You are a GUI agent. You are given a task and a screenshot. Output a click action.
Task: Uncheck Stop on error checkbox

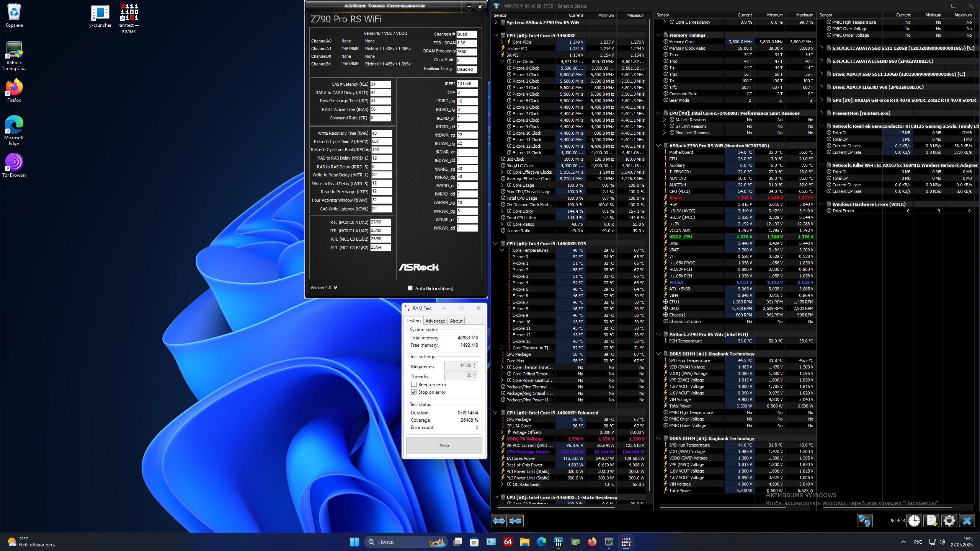414,392
